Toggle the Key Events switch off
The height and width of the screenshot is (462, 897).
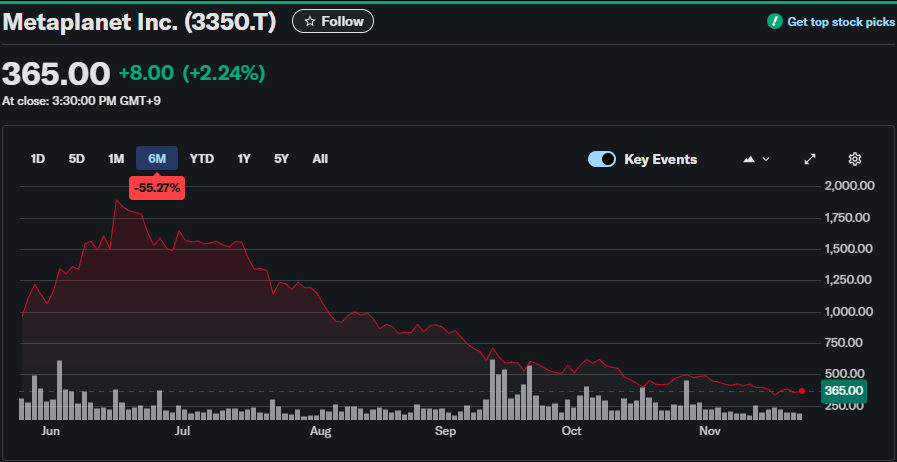(x=602, y=159)
